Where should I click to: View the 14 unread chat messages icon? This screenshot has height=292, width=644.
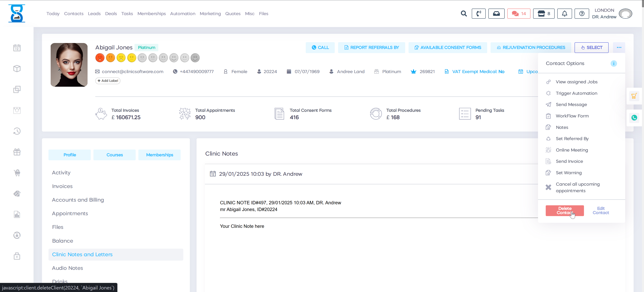(x=519, y=13)
